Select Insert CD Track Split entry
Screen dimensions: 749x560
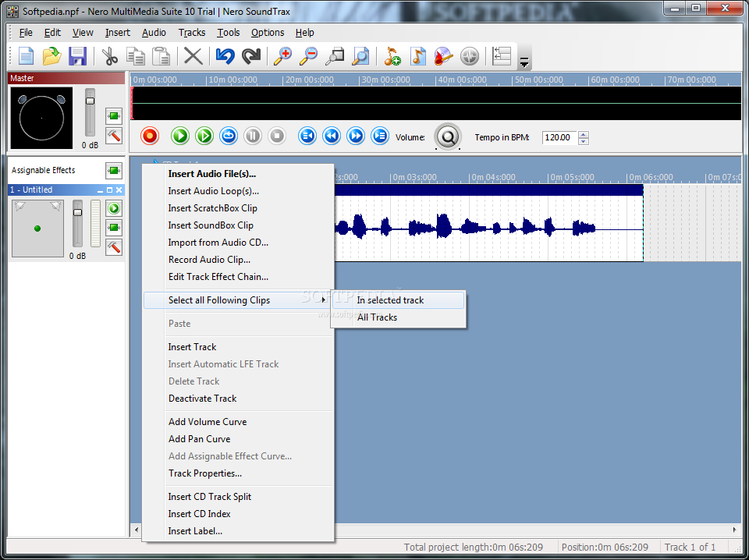coord(237,497)
